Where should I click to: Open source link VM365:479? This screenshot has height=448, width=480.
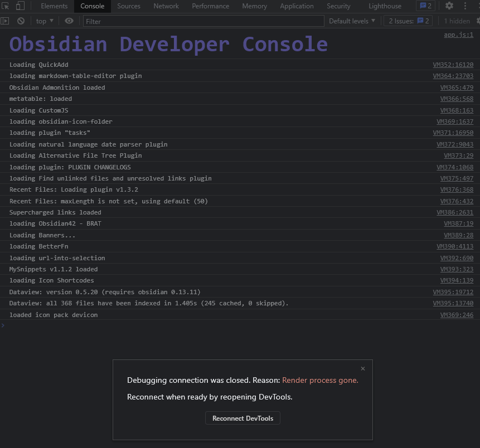(x=457, y=87)
